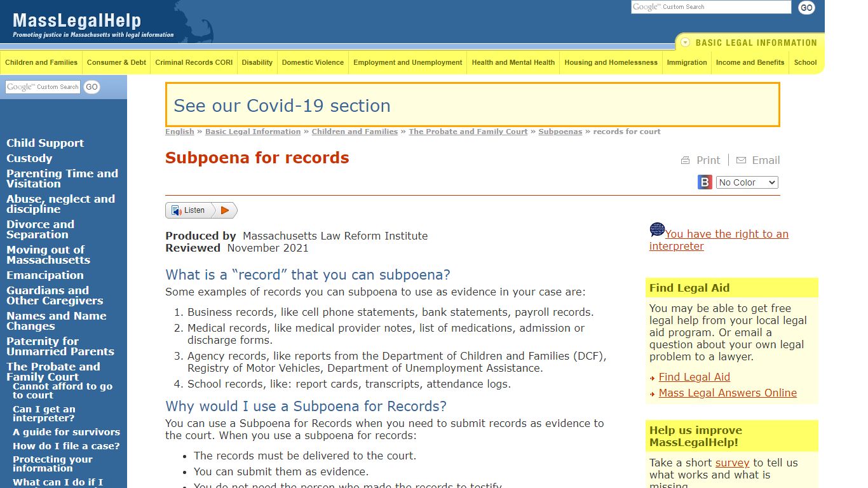Open the Income and Benefits tab
The width and height of the screenshot is (868, 488).
coord(750,62)
